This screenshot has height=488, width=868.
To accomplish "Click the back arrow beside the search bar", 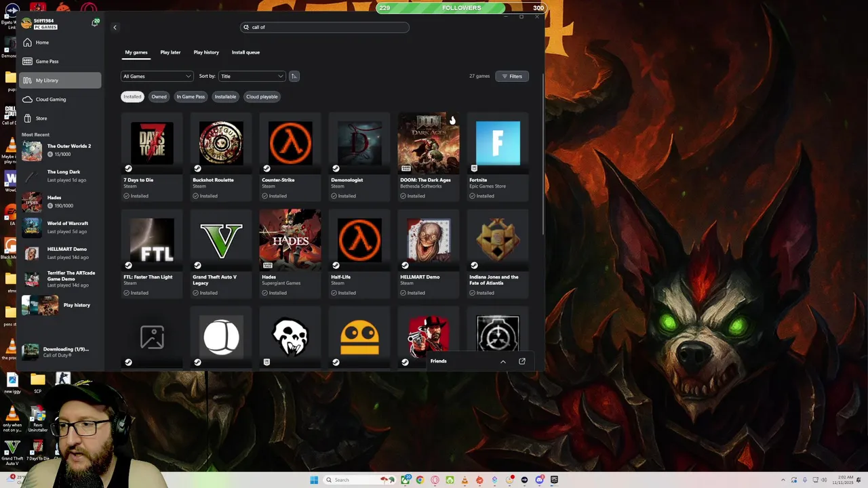I will (115, 27).
